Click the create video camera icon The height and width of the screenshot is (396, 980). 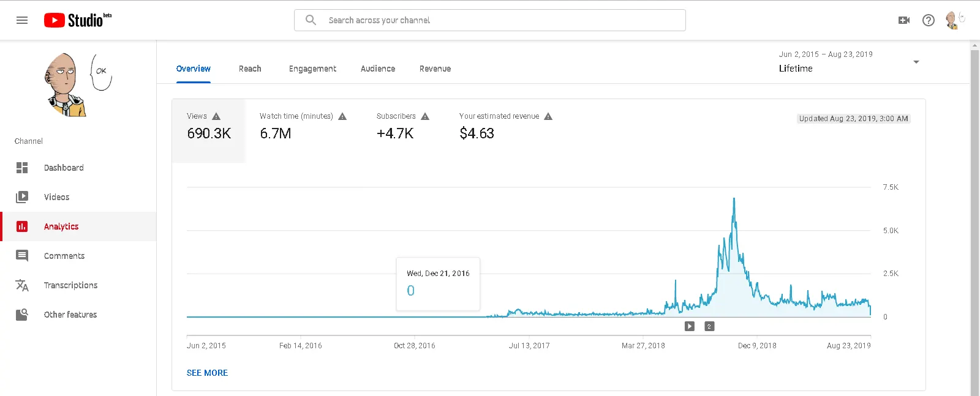[x=903, y=20]
